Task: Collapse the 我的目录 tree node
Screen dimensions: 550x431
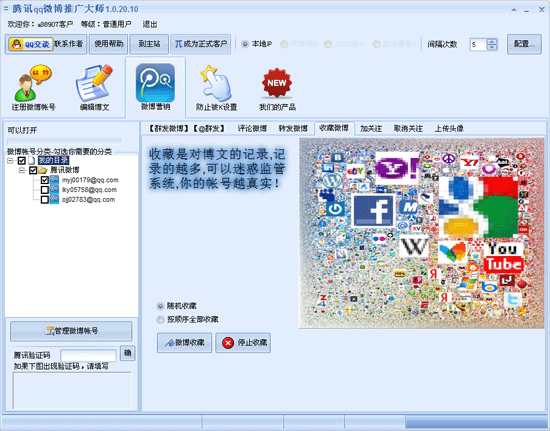Action: (10, 161)
